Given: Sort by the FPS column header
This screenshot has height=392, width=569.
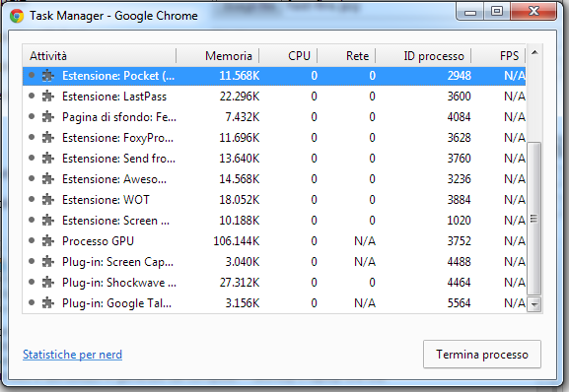Looking at the screenshot, I should (x=498, y=56).
